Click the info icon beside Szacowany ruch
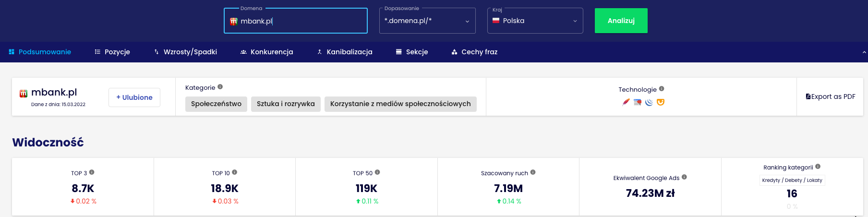 [x=533, y=172]
